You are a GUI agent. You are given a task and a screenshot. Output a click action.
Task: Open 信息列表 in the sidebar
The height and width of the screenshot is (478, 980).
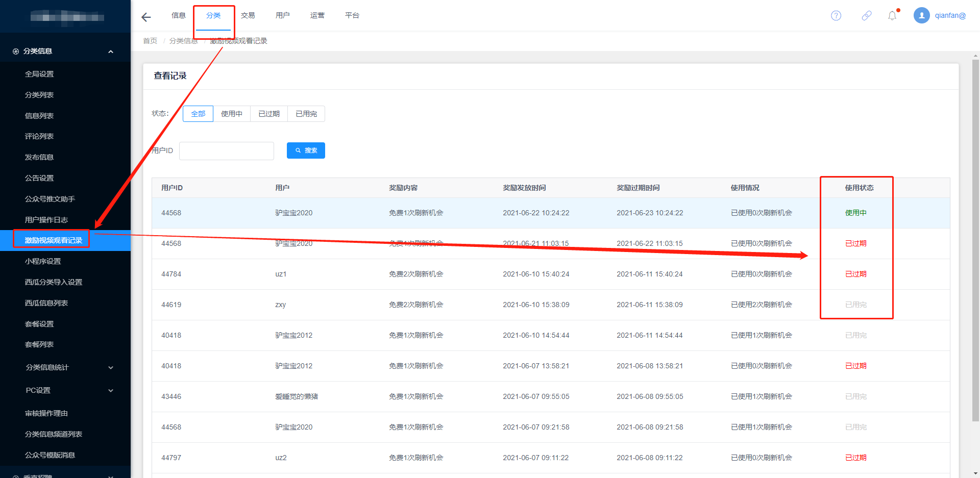point(39,116)
